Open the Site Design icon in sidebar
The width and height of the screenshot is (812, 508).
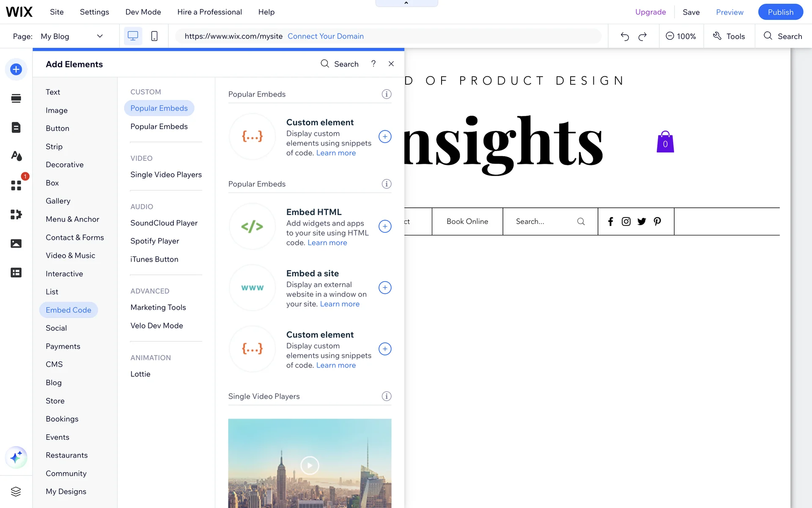pos(16,156)
